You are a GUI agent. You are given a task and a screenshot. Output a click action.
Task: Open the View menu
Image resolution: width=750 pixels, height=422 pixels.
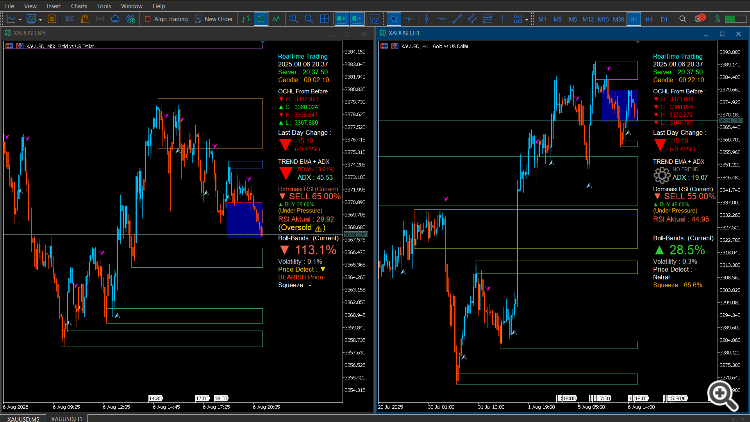click(30, 6)
